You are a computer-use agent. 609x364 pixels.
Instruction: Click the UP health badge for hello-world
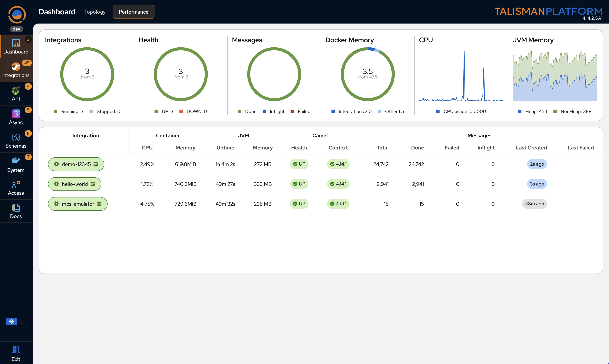299,184
